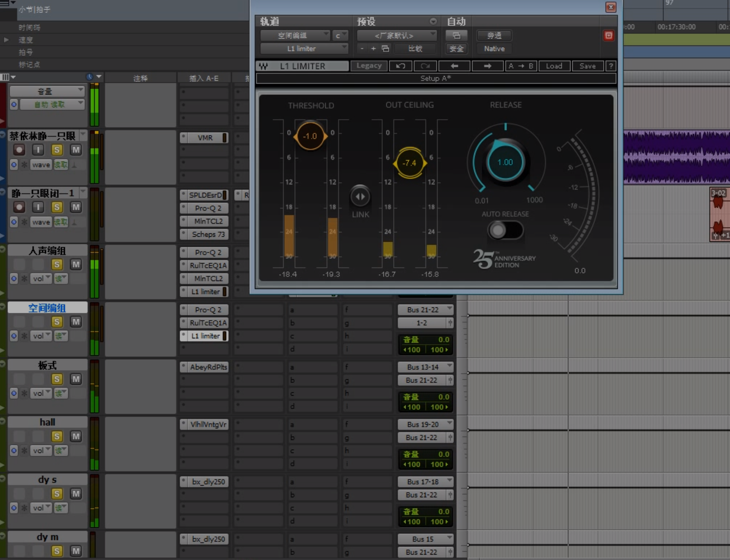This screenshot has width=730, height=560.
Task: Select the Legacy tab in the plugin toolbar
Action: coord(368,66)
